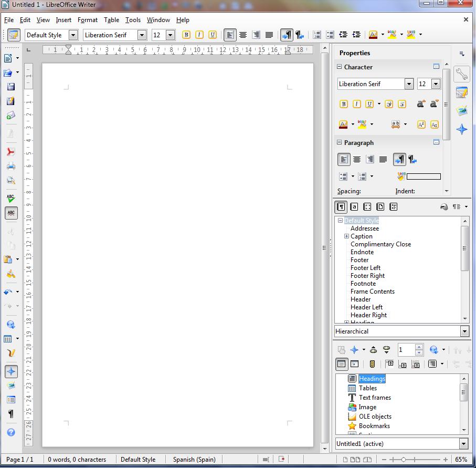Toggle Navigator button in left toolbar
Image resolution: width=476 pixels, height=468 pixels.
click(11, 371)
